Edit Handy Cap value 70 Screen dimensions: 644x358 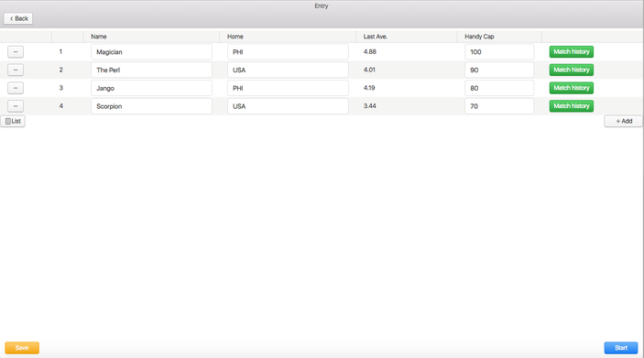(499, 106)
